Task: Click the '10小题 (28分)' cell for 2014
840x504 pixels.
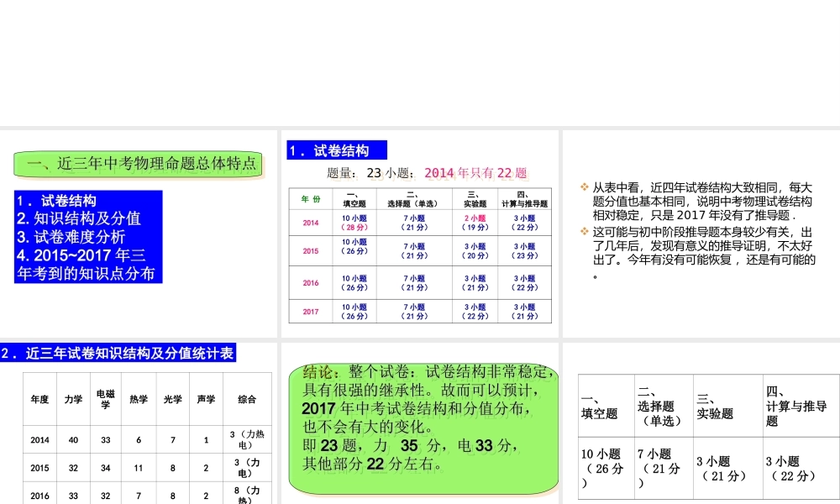Action: click(x=354, y=223)
